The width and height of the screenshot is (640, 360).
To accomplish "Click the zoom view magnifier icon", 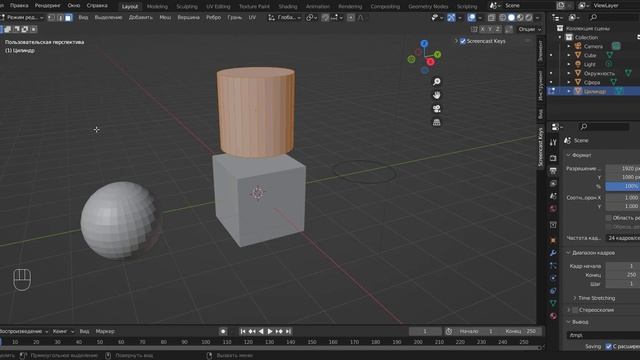I will (x=436, y=82).
